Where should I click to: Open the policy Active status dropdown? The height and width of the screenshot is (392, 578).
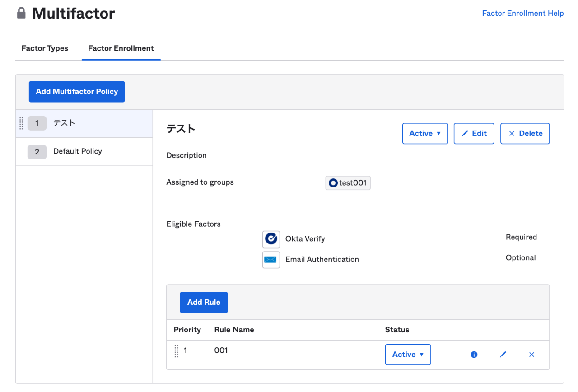click(x=425, y=134)
